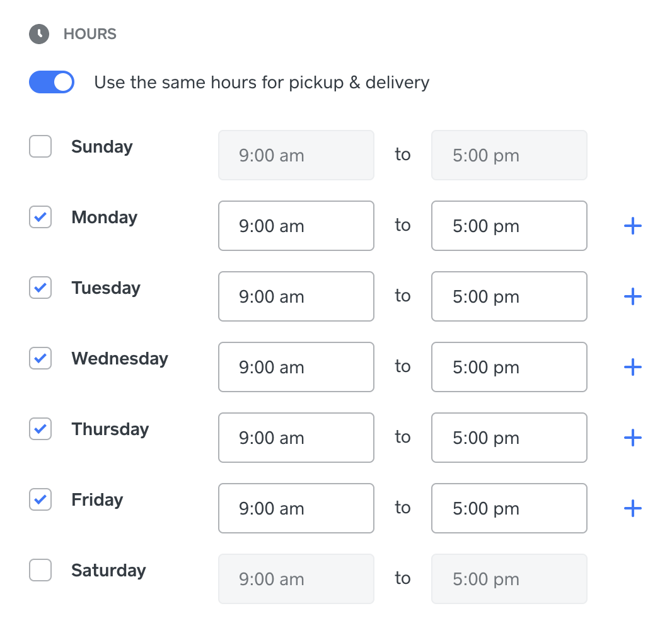Uncheck the Wednesday checkbox
The height and width of the screenshot is (623, 672).
40,358
